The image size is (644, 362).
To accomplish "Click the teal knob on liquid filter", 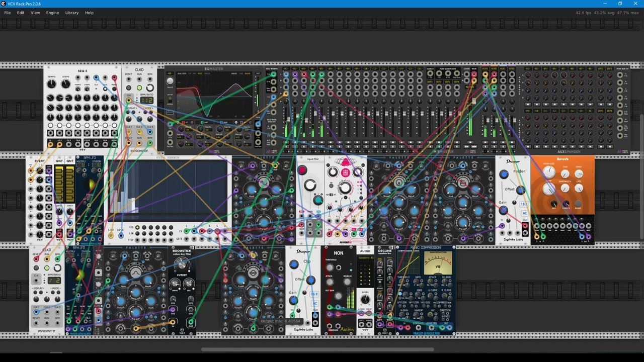I will pyautogui.click(x=318, y=200).
